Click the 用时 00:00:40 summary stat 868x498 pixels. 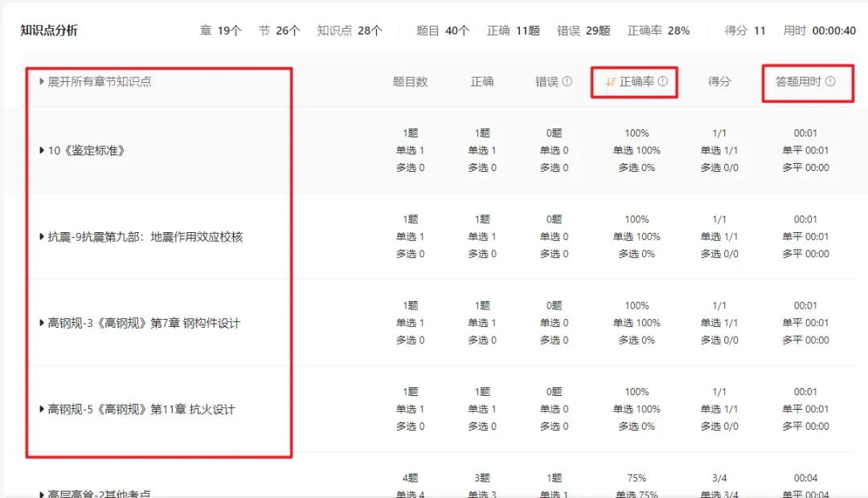tap(819, 31)
